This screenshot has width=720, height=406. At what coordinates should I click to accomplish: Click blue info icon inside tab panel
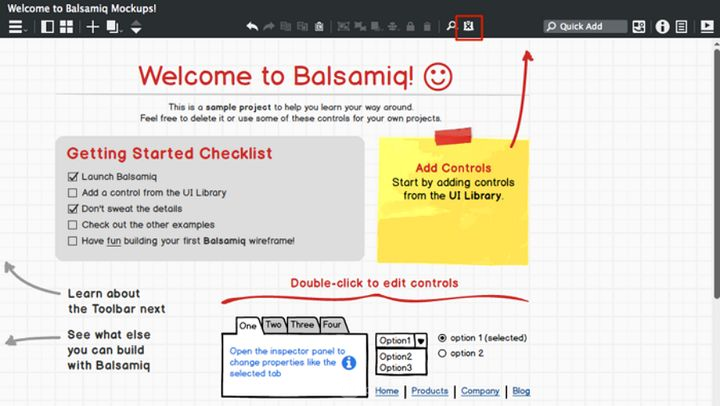(x=349, y=363)
